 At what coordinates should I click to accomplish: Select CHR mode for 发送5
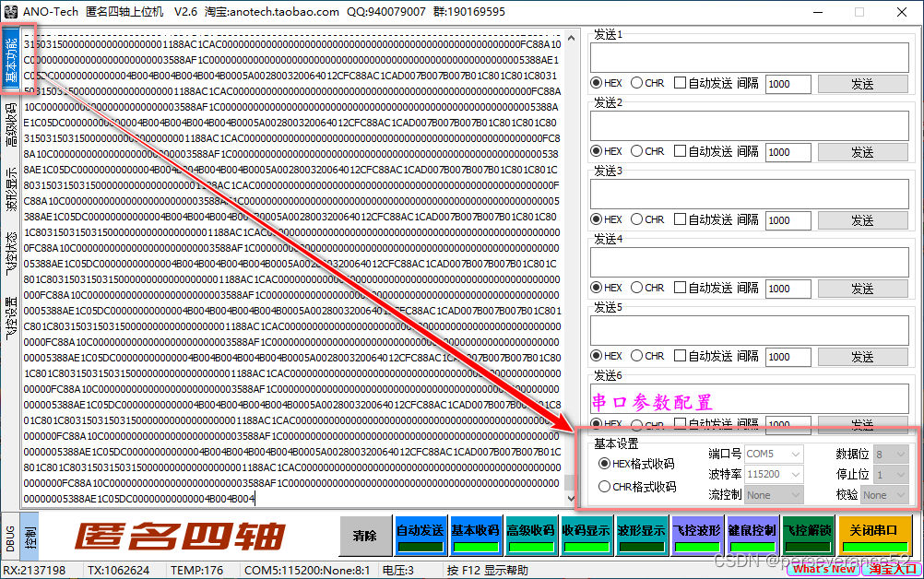(x=647, y=357)
